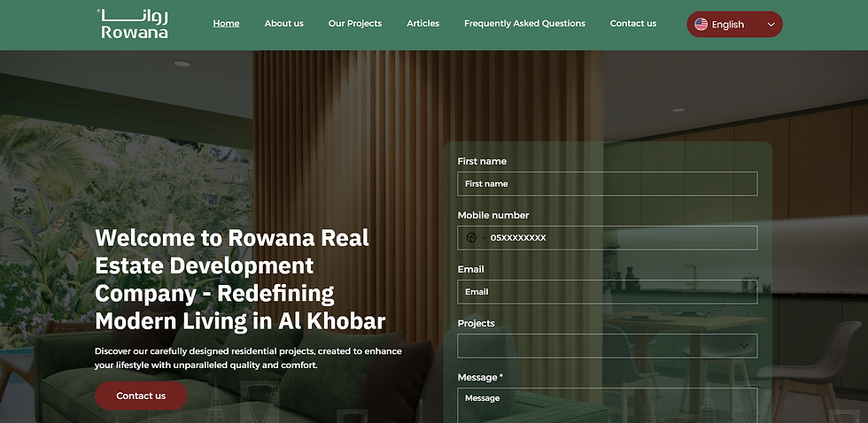Click the Projects field label
This screenshot has width=868, height=423.
click(x=477, y=323)
